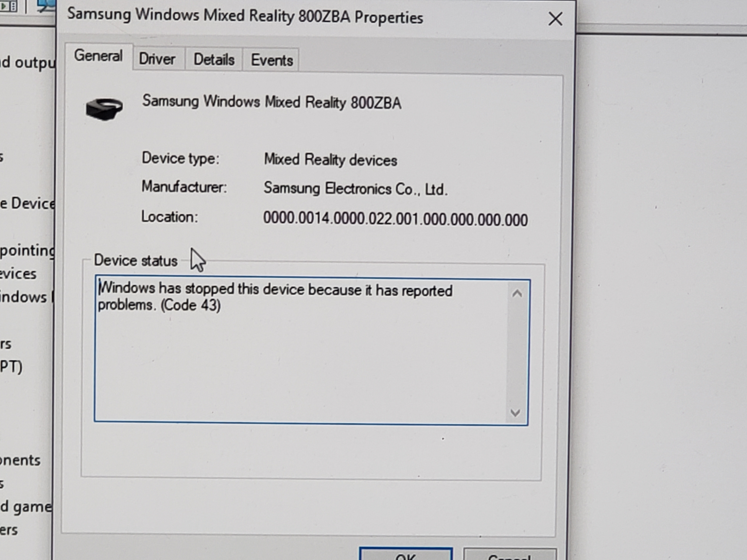Click the Device status group label
The height and width of the screenshot is (560, 747).
click(136, 261)
